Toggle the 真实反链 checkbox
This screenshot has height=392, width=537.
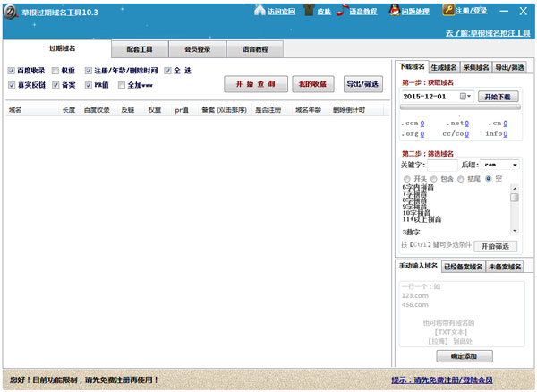click(12, 85)
